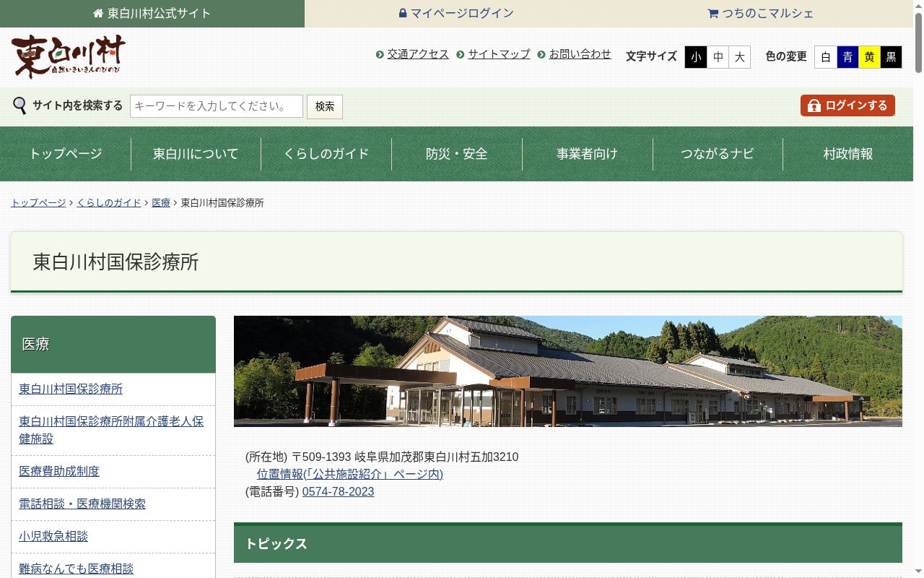This screenshot has width=924, height=578.
Task: Open the 村政情報 menu
Action: click(x=848, y=154)
